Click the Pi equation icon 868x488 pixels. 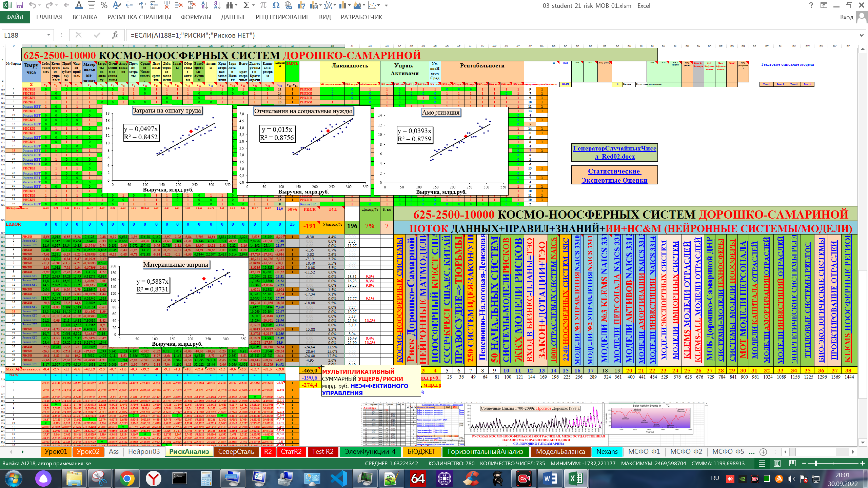click(263, 5)
